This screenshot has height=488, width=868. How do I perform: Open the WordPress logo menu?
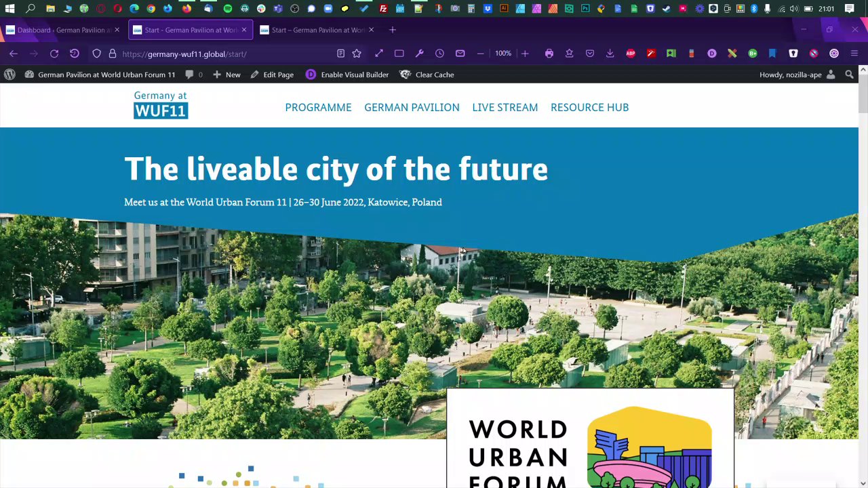(9, 75)
